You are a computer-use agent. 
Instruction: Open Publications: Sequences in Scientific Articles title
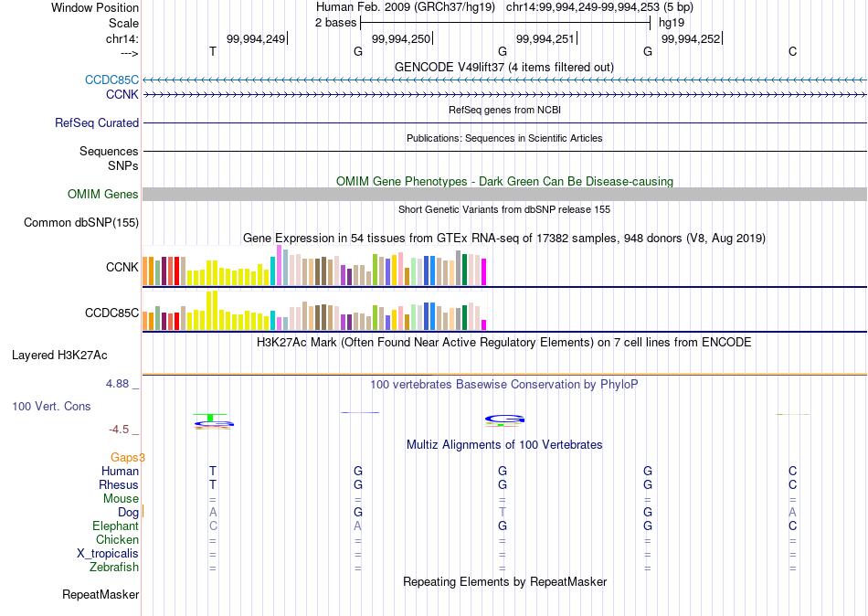click(x=504, y=138)
